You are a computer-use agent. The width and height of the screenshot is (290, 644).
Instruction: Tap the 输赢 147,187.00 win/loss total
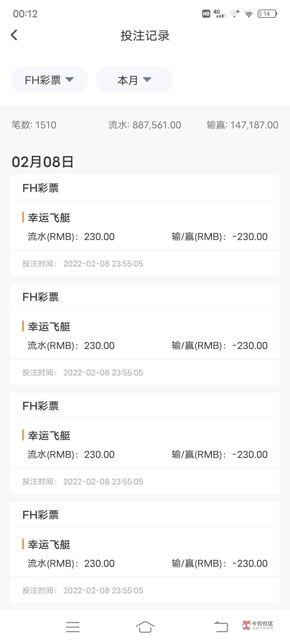pyautogui.click(x=242, y=125)
